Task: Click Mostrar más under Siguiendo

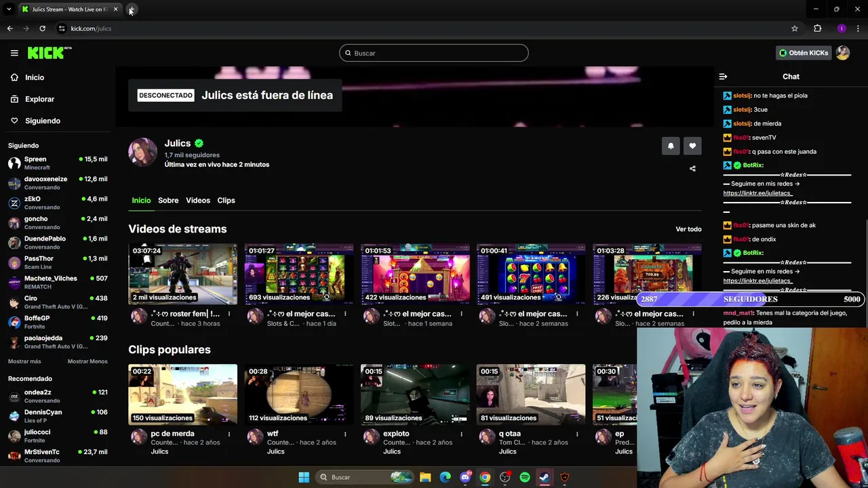Action: click(x=24, y=361)
